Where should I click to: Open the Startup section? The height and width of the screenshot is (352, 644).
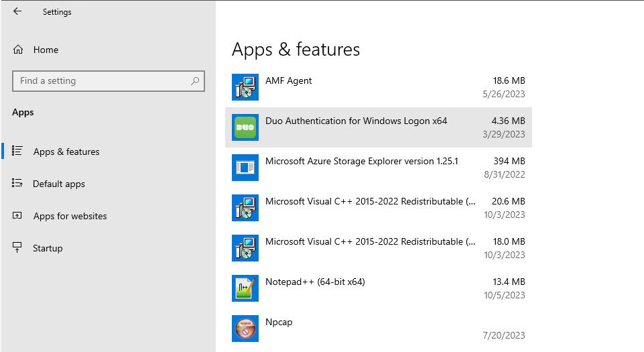(48, 248)
